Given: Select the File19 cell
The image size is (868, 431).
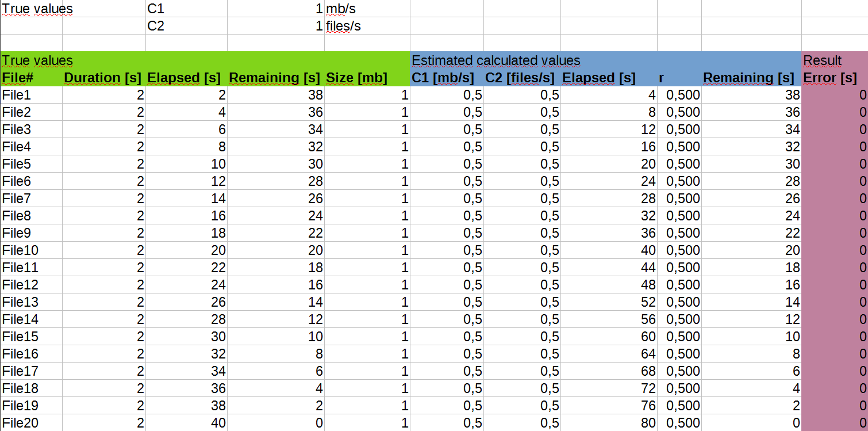Looking at the screenshot, I should pyautogui.click(x=32, y=406).
